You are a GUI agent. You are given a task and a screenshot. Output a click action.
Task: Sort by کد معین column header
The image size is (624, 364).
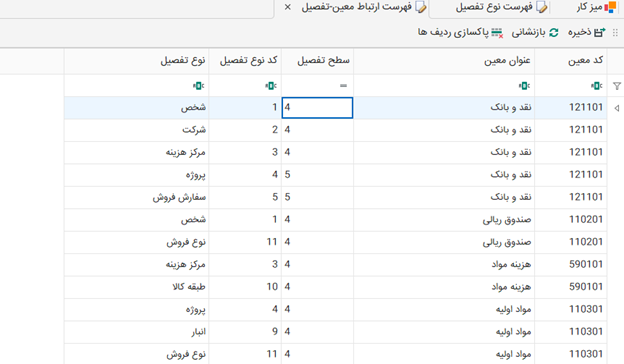point(571,60)
